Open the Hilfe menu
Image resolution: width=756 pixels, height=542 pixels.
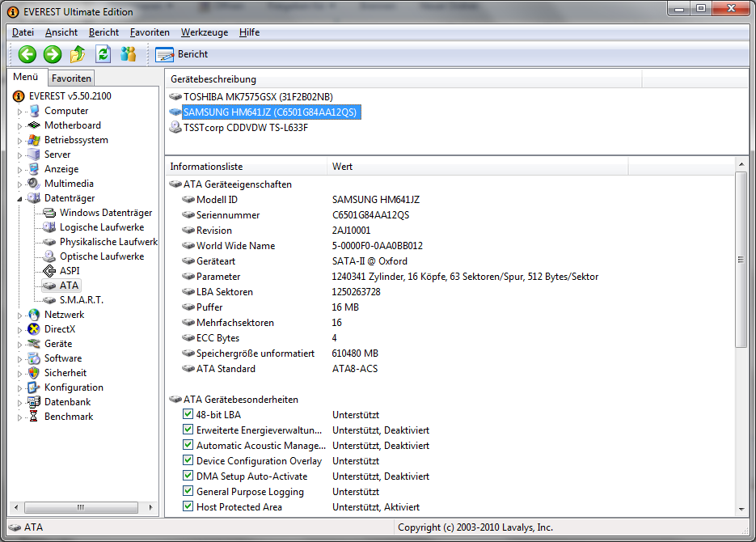pos(249,32)
